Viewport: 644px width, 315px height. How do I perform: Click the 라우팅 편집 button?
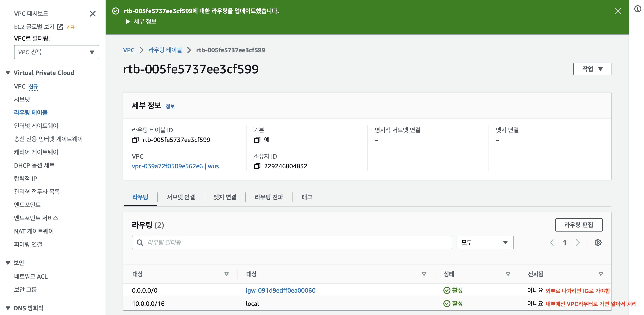[578, 225]
